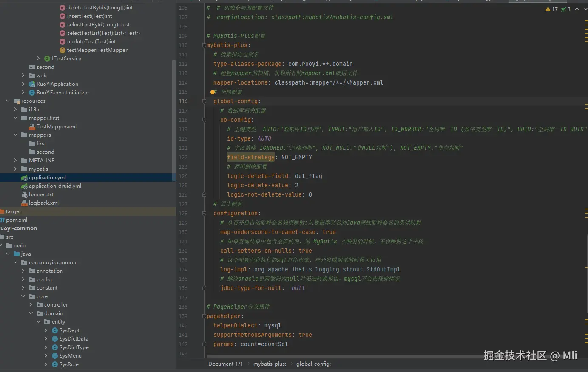The height and width of the screenshot is (372, 588).
Task: Open TestMapper.xml in the project tree
Action: click(x=56, y=127)
